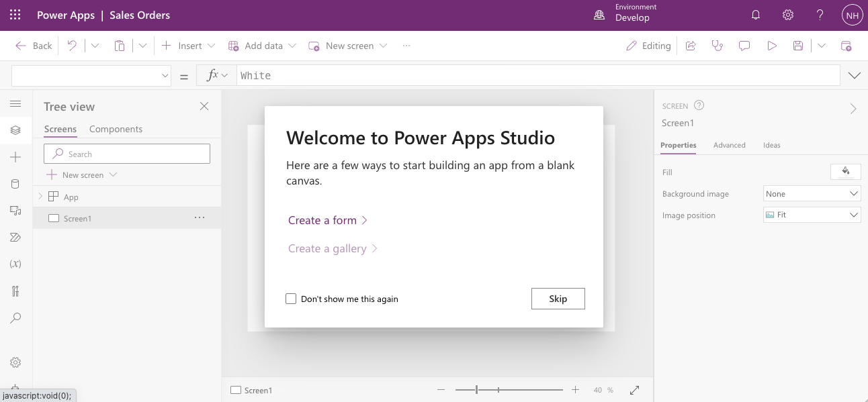Click the Preview app play icon
The image size is (868, 402).
(772, 46)
